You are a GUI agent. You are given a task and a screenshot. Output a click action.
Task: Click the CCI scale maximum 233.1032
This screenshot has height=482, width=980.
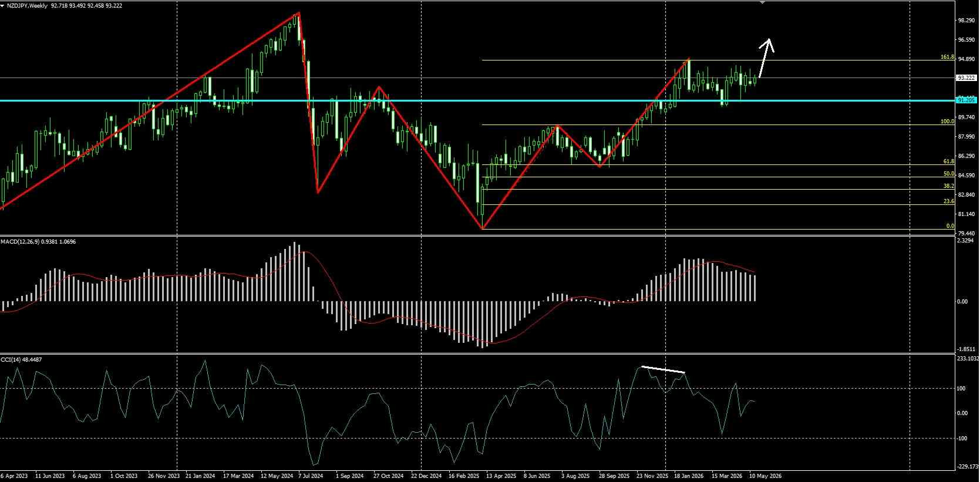pyautogui.click(x=968, y=358)
